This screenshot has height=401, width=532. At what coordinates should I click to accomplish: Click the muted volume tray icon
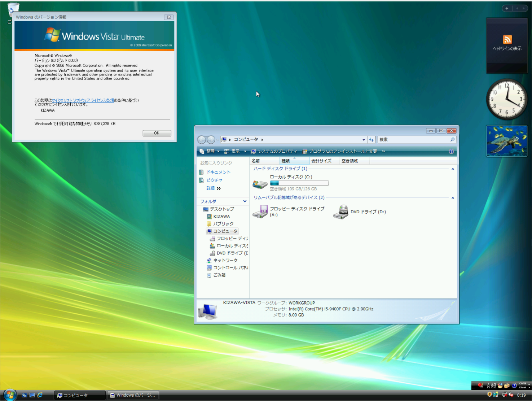pyautogui.click(x=511, y=395)
